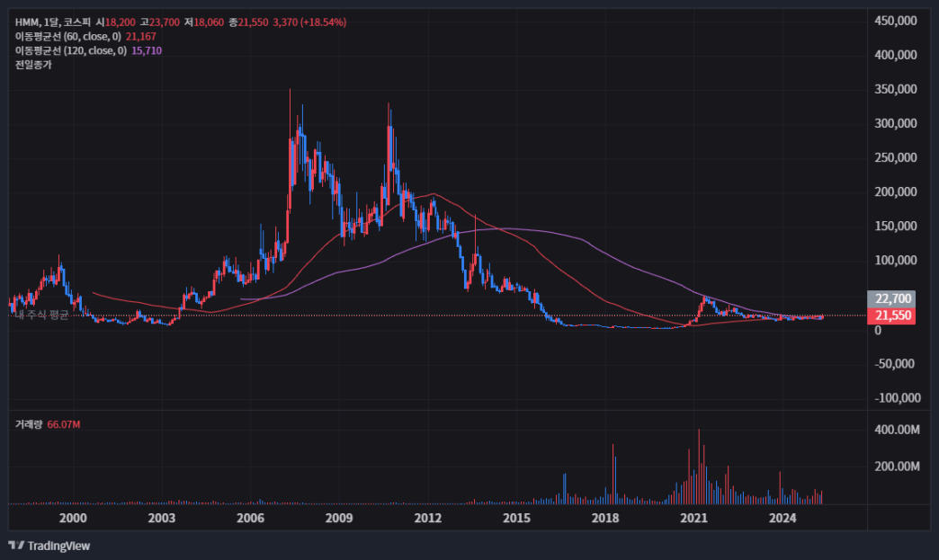
Task: Click the gray 22,700 price label
Action: pyautogui.click(x=891, y=298)
